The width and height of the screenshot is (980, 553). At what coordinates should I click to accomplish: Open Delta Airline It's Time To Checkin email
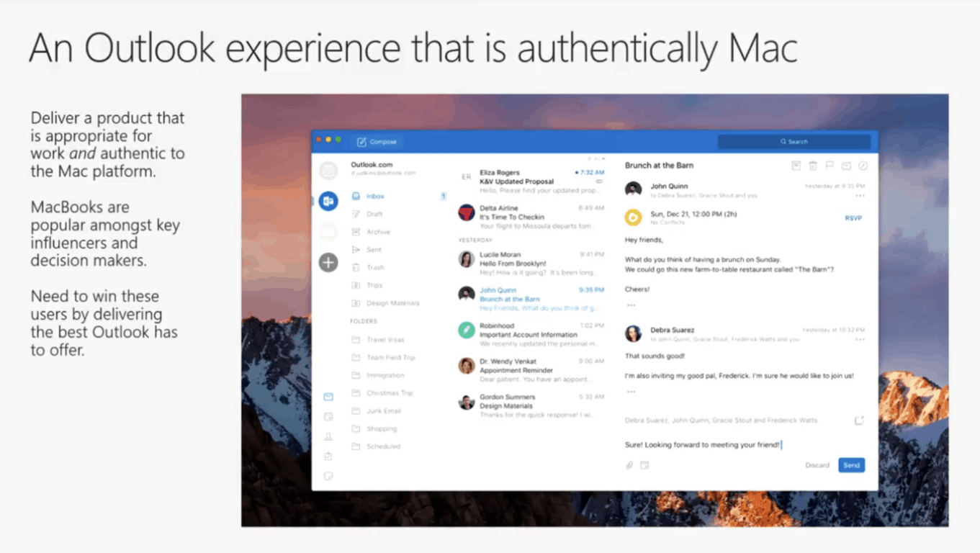(x=532, y=217)
